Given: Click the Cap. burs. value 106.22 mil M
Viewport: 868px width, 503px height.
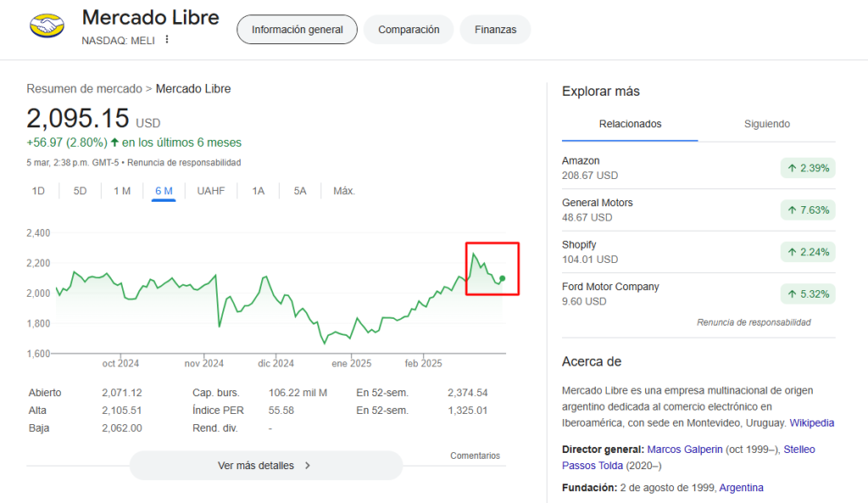Looking at the screenshot, I should point(298,393).
